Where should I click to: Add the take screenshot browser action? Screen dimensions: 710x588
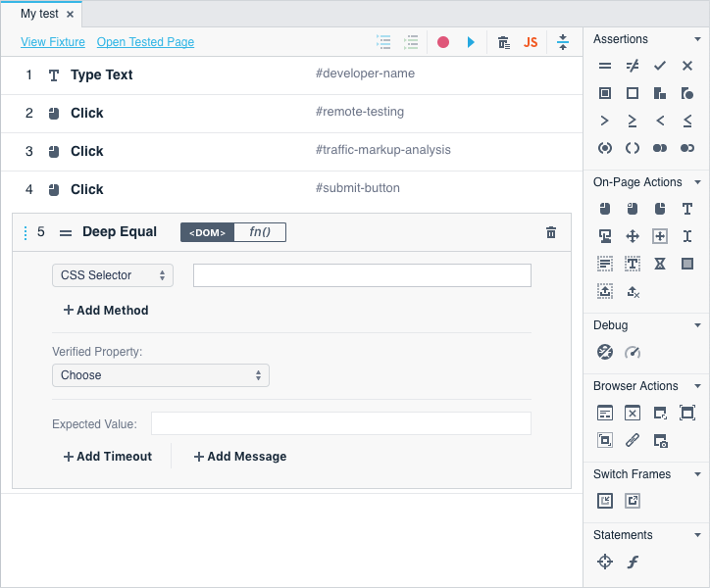661,440
